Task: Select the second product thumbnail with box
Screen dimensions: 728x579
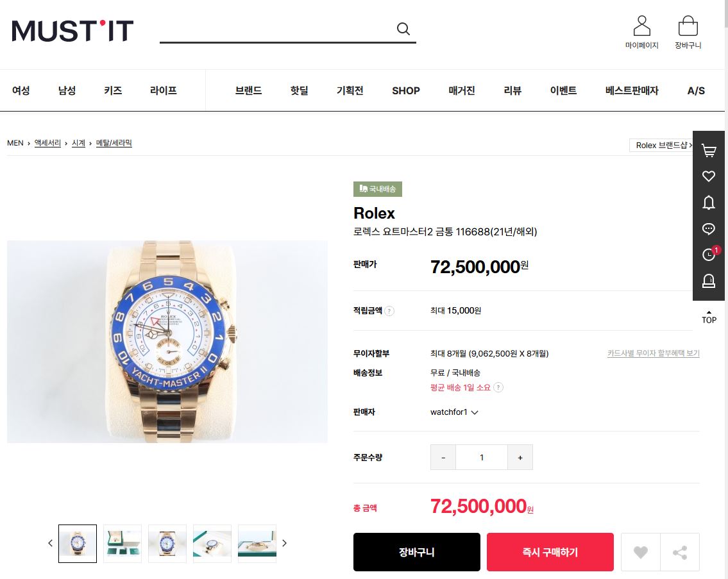Action: point(122,543)
